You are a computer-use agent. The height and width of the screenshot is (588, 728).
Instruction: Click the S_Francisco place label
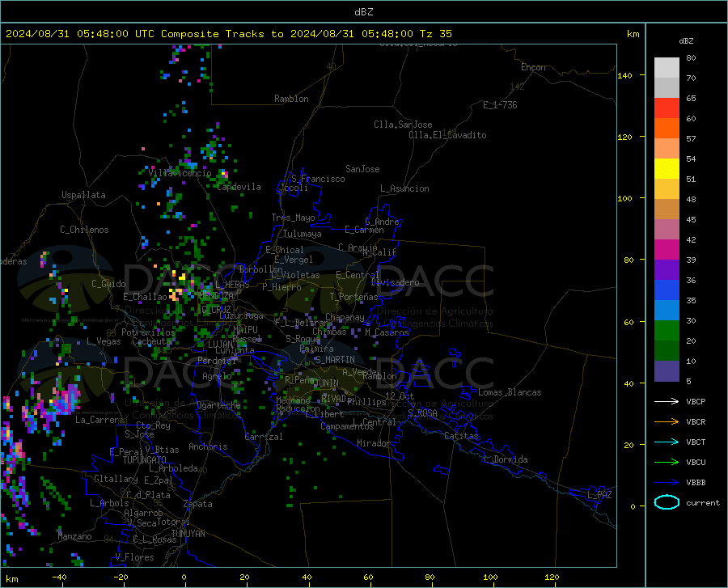coord(318,179)
